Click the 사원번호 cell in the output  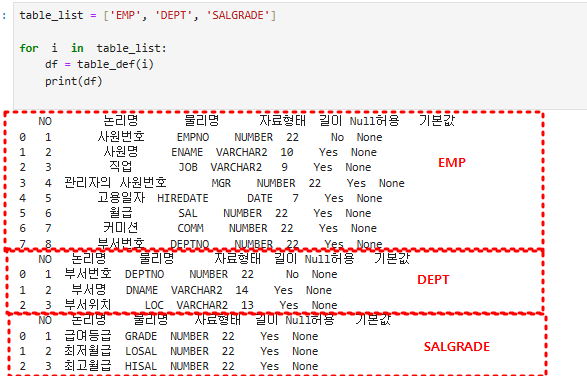click(121, 137)
